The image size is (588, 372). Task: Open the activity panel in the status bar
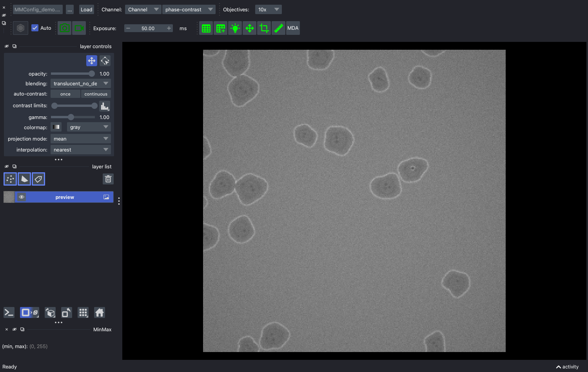(567, 367)
